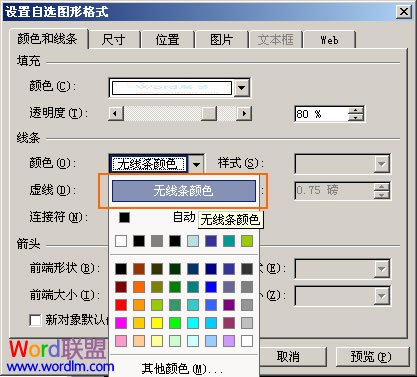Pick the pure blue swatch
The height and width of the screenshot is (377, 417).
coord(211,287)
